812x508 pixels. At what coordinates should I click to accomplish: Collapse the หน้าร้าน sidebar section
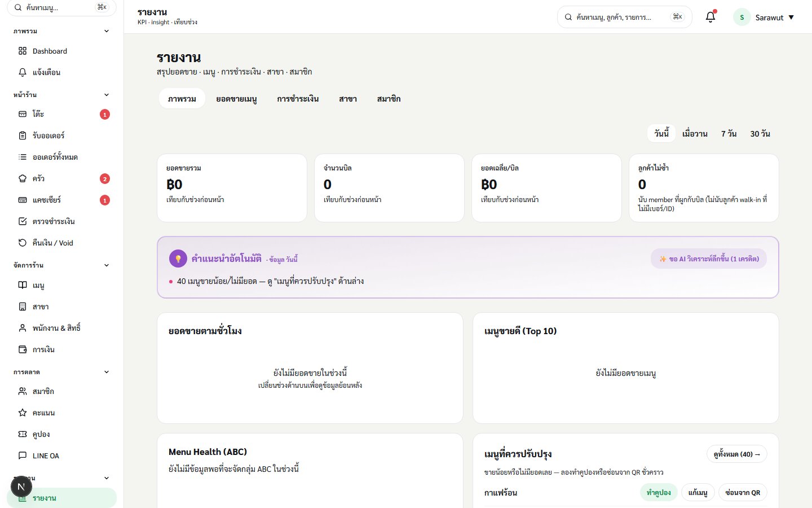(107, 95)
